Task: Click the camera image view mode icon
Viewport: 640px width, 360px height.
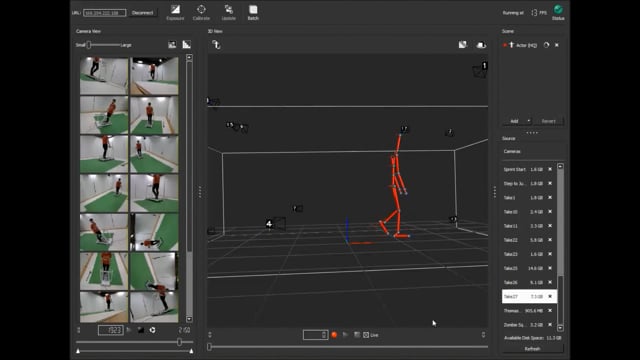Action: click(x=172, y=44)
